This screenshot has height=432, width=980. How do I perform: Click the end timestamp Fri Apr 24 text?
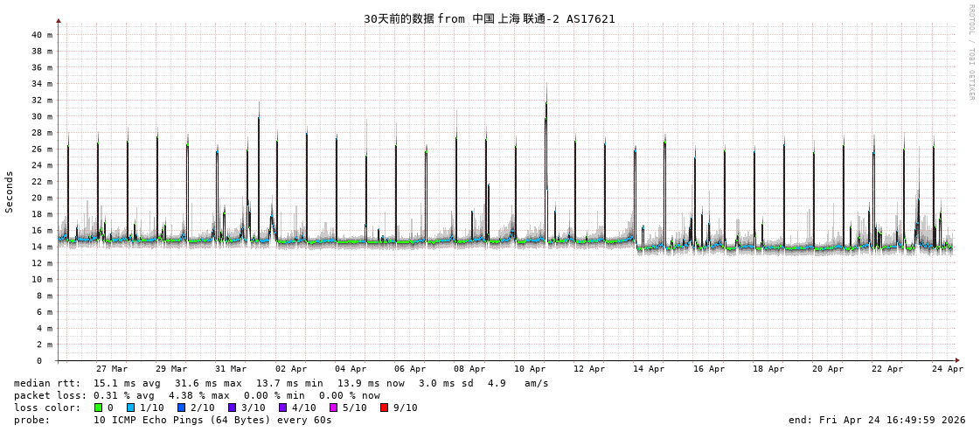[x=877, y=420]
